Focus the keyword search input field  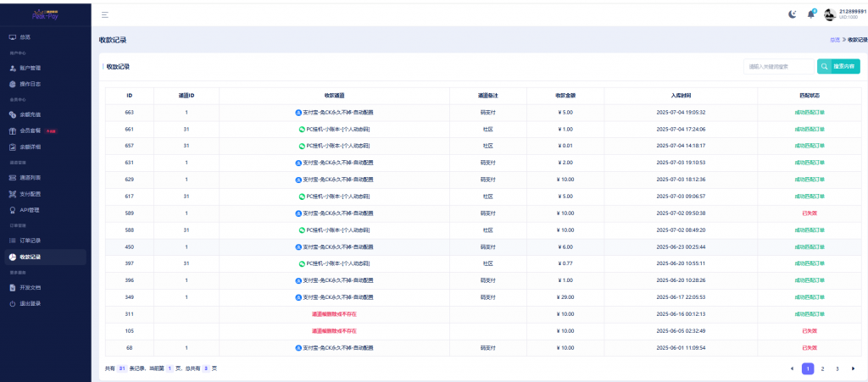779,66
